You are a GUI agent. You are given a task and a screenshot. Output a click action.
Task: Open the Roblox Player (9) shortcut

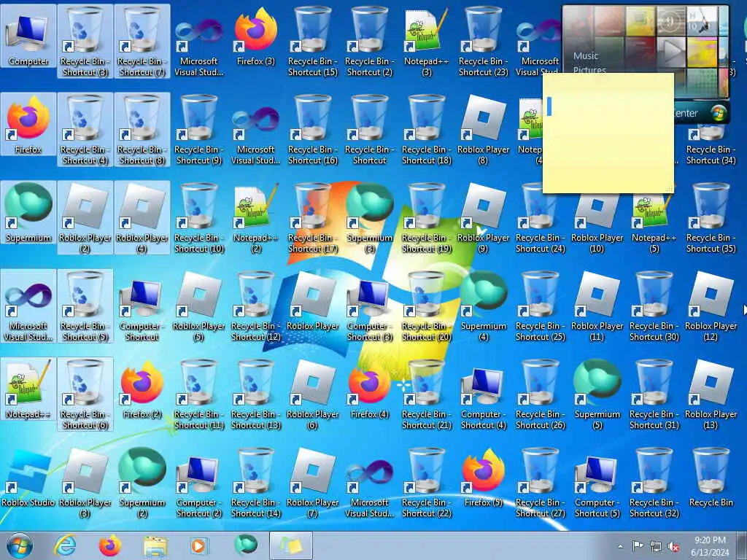point(483,217)
